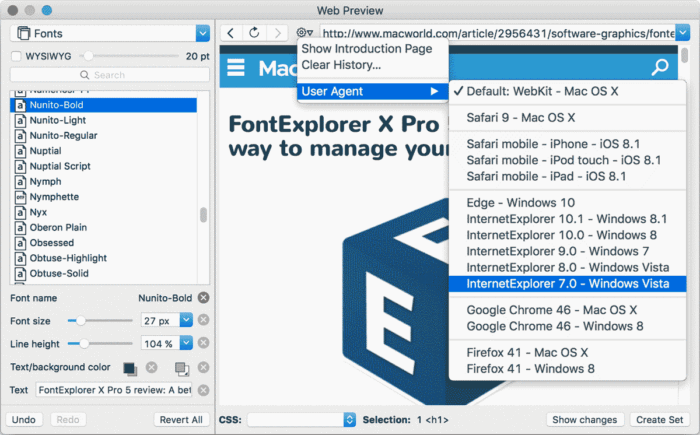Click the Redo button

[68, 419]
